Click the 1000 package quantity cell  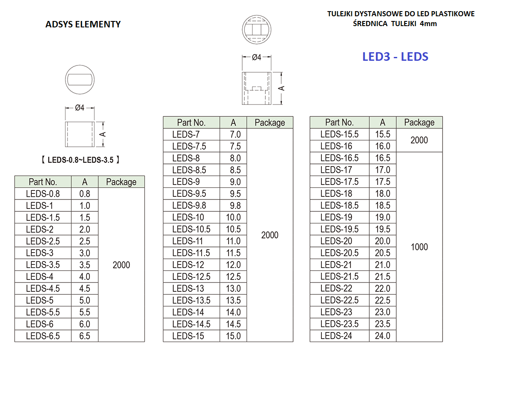click(x=419, y=247)
